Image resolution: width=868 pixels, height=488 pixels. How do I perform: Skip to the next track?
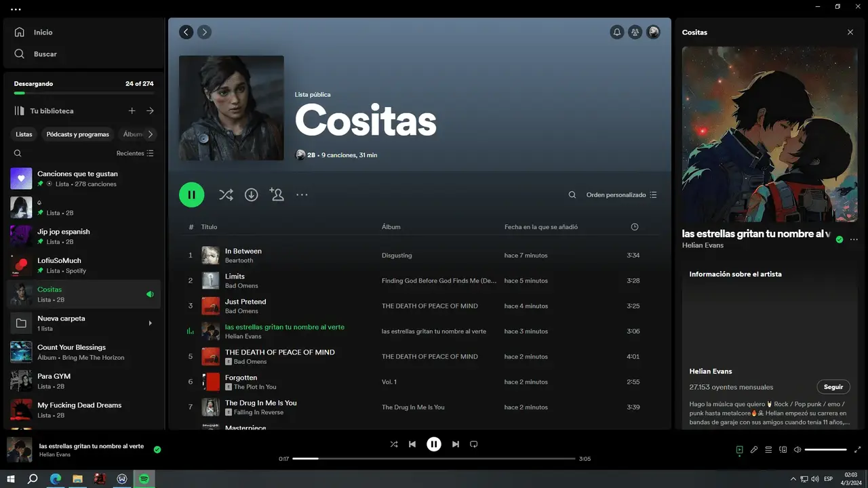(456, 444)
